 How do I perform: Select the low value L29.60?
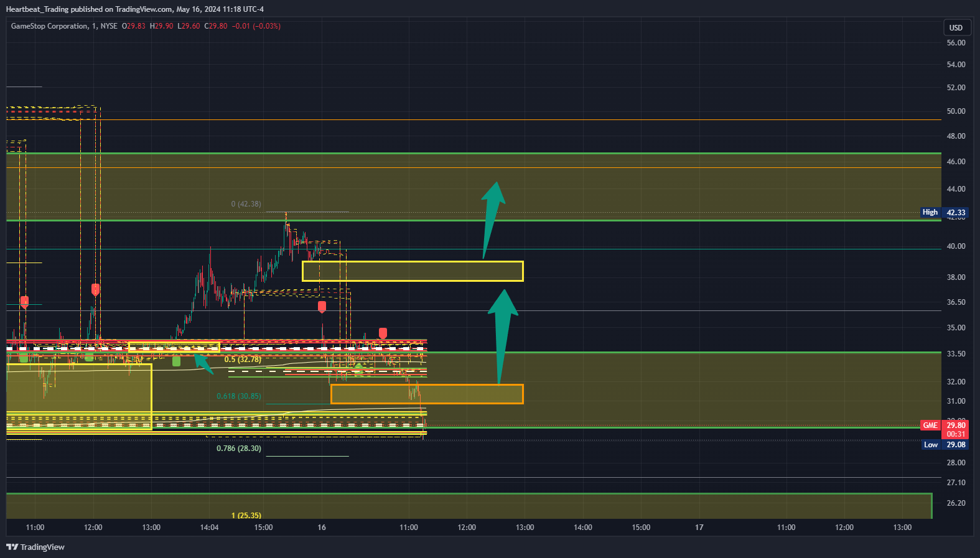click(x=189, y=26)
